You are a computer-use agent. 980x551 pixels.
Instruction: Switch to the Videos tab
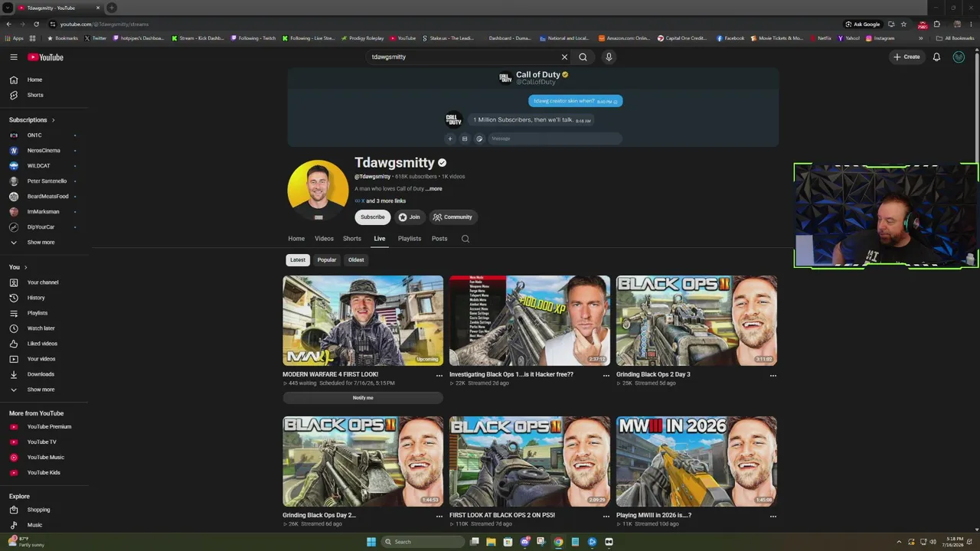pyautogui.click(x=324, y=239)
